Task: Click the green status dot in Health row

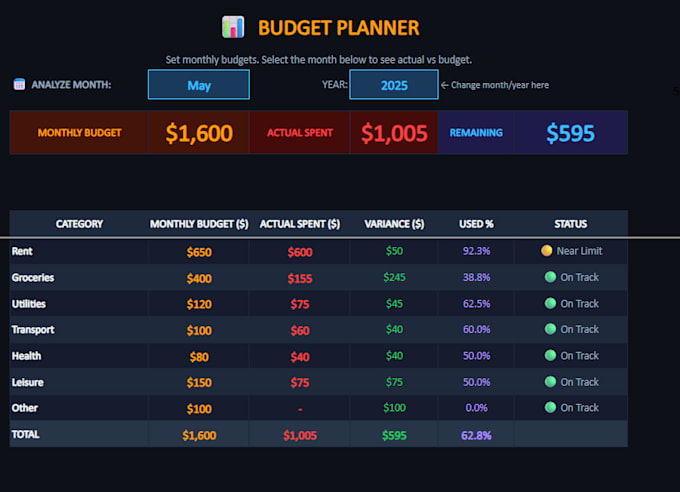Action: point(550,355)
